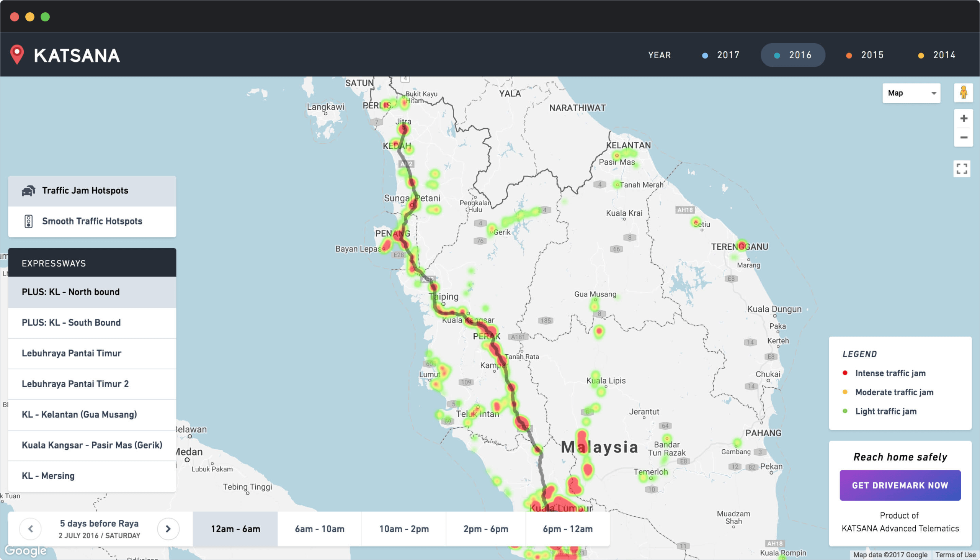
Task: Select Lebuhraya Pantai Timur expressway
Action: (92, 354)
